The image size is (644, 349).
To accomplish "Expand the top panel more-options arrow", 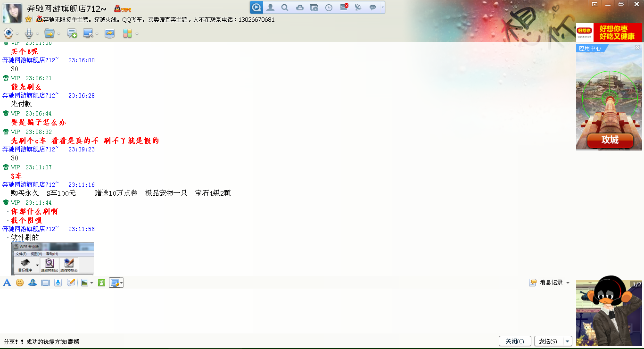I will (382, 7).
